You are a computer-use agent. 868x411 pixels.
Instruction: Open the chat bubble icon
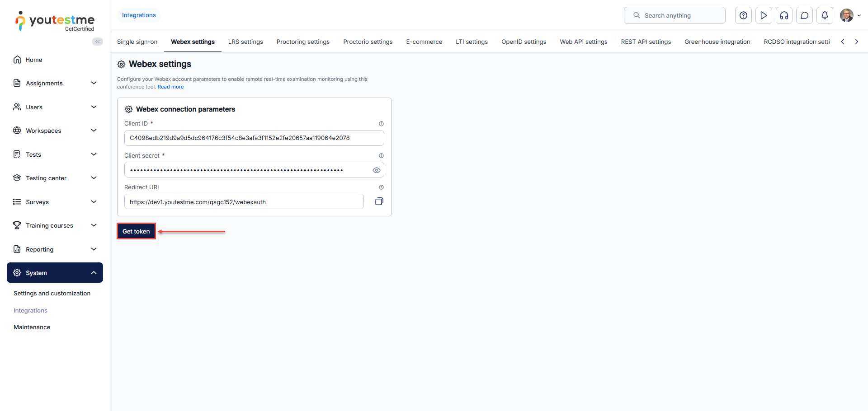click(x=804, y=15)
